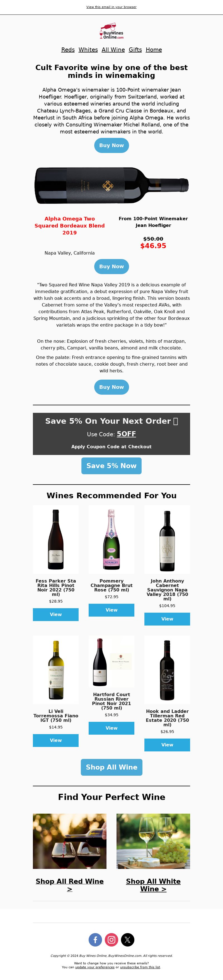Open the Instagram social icon
Viewport: 223px width, 980px height.
111,940
